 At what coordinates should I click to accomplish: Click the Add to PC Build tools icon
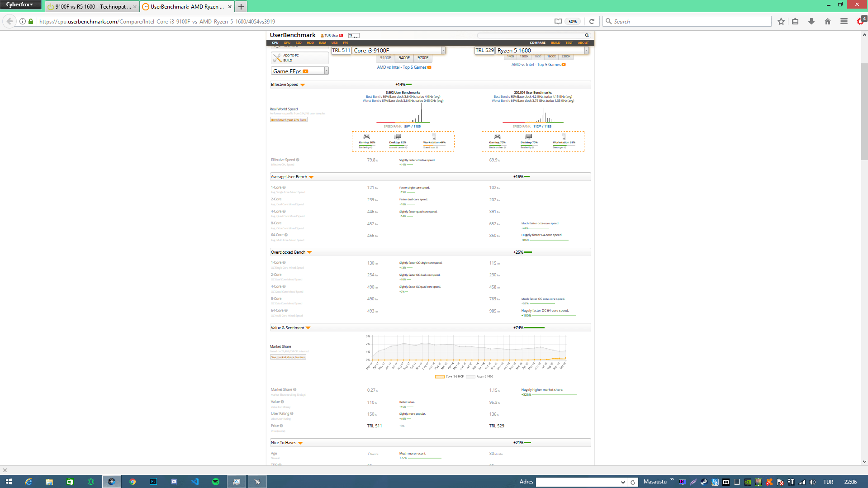pyautogui.click(x=277, y=58)
